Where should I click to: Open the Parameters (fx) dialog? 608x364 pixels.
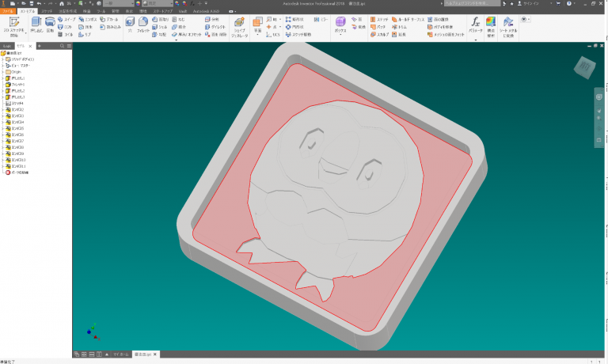[x=475, y=25]
